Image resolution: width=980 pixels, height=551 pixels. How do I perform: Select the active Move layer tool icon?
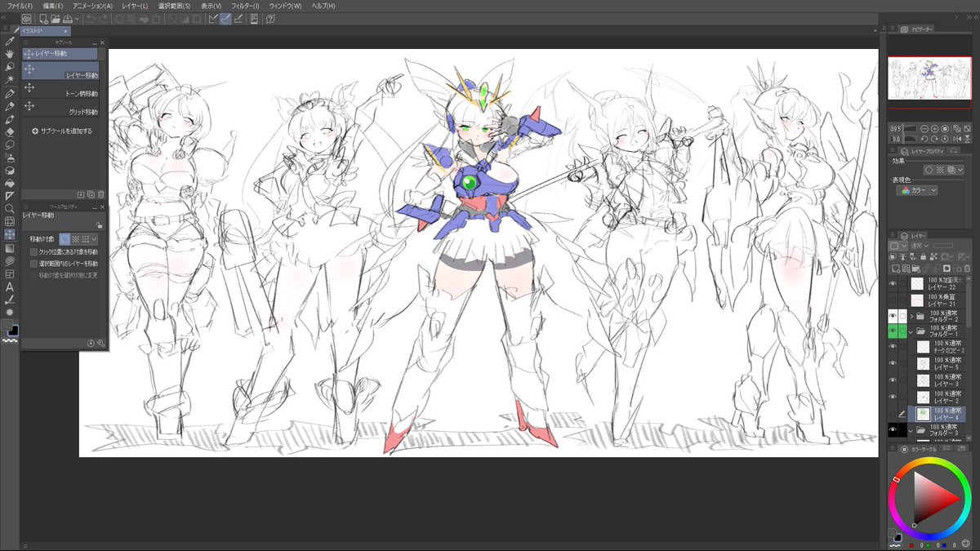point(9,234)
